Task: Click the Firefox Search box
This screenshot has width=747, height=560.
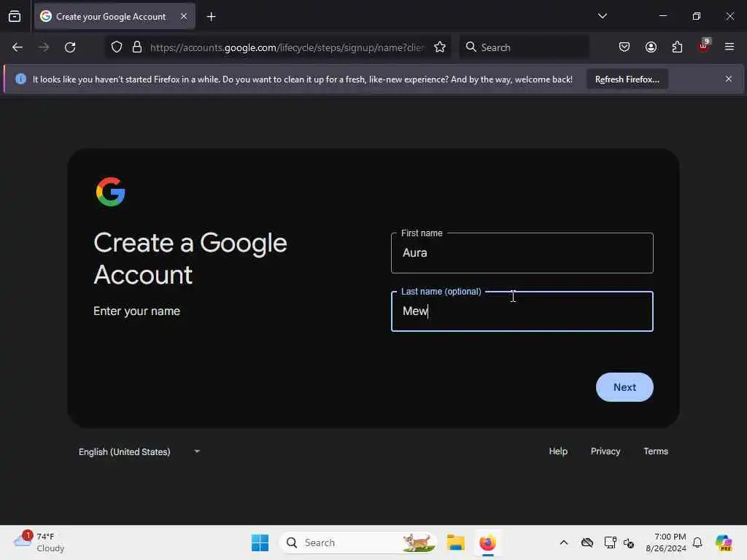Action: 524,47
